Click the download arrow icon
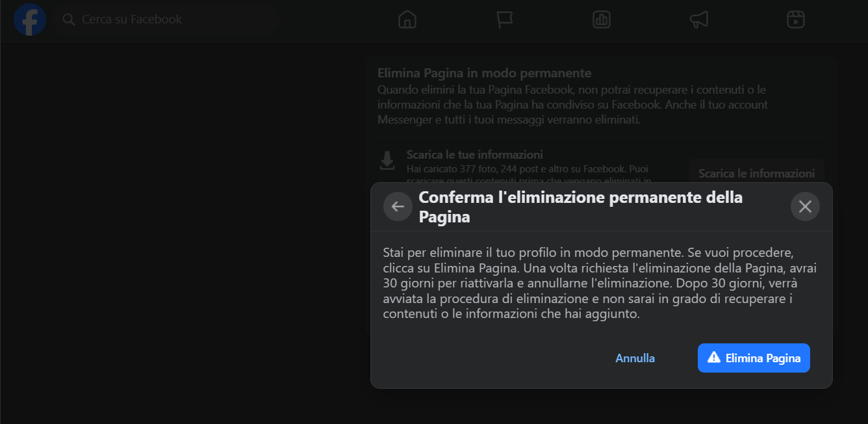The width and height of the screenshot is (868, 424). (387, 161)
